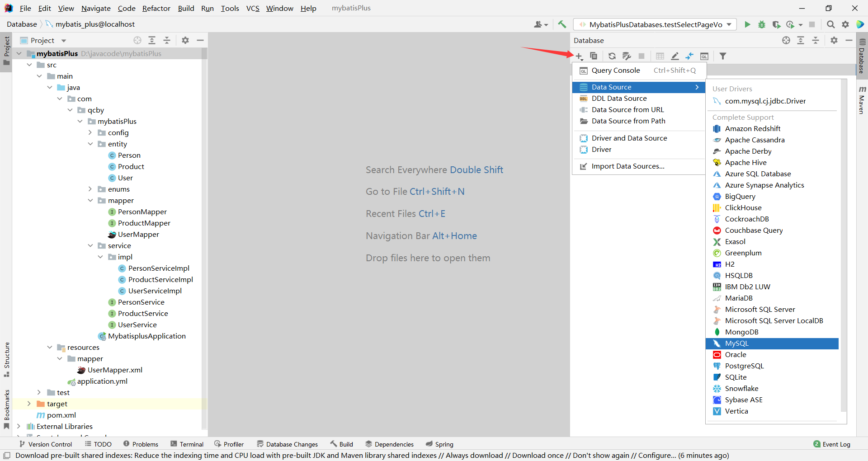The width and height of the screenshot is (868, 461).
Task: Select MySQL in data source list
Action: point(772,343)
